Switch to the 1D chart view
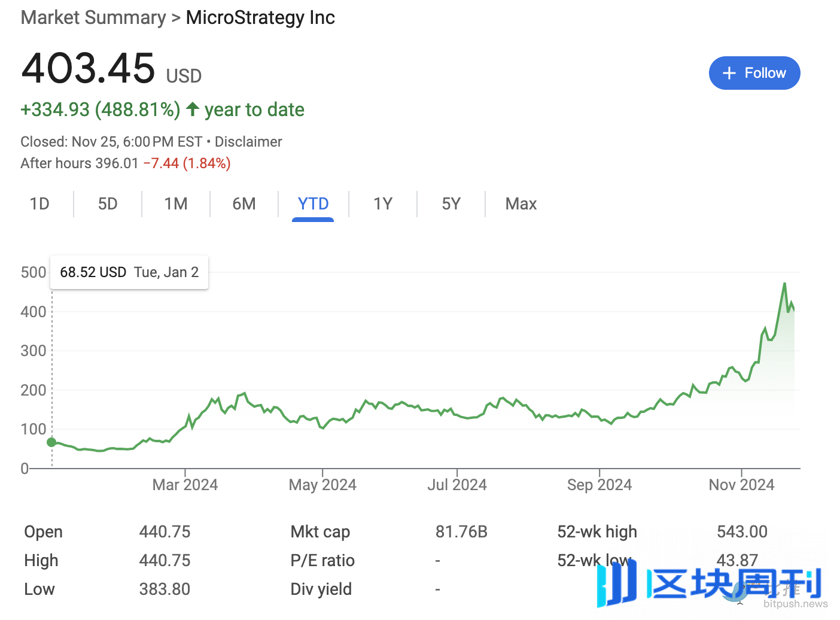Image resolution: width=840 pixels, height=620 pixels. 39,203
